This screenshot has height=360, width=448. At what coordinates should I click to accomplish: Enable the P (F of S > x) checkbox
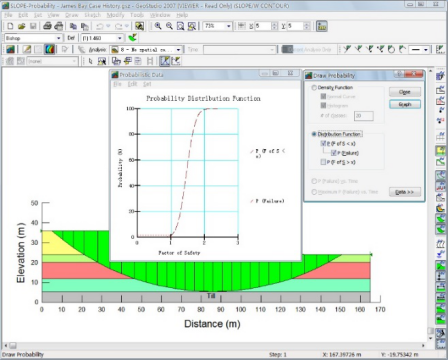pos(323,162)
